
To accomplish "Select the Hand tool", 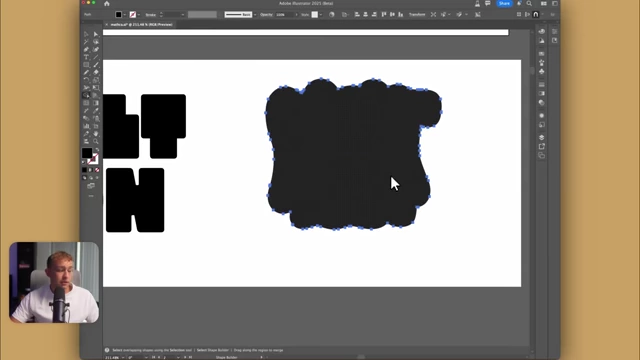I will pos(96,134).
